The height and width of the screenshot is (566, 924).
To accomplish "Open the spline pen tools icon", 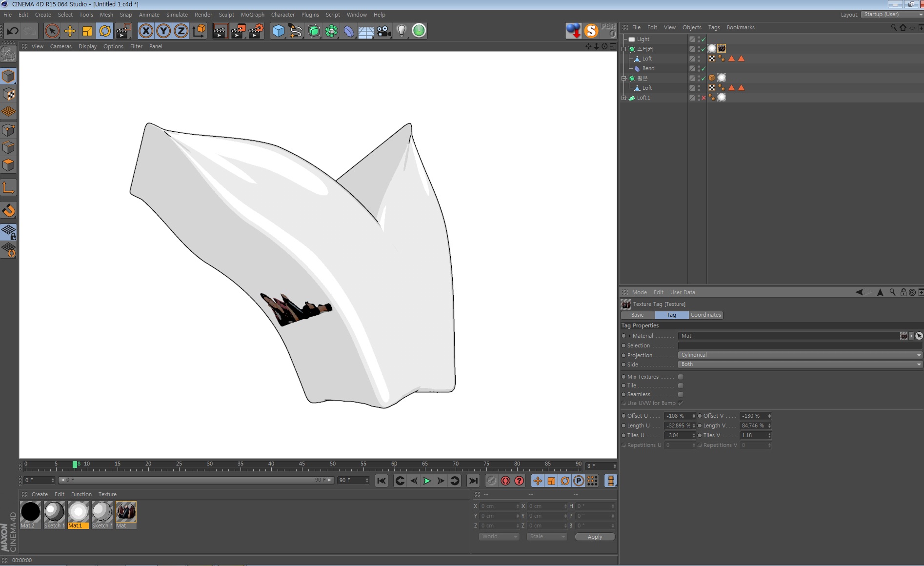I will tap(296, 31).
